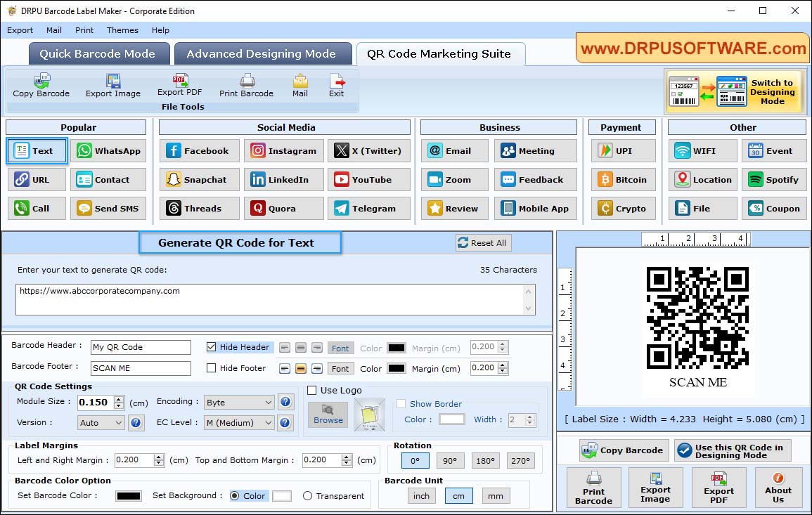This screenshot has height=515, width=812.
Task: Click Copy Barcode button under preview
Action: click(x=624, y=451)
